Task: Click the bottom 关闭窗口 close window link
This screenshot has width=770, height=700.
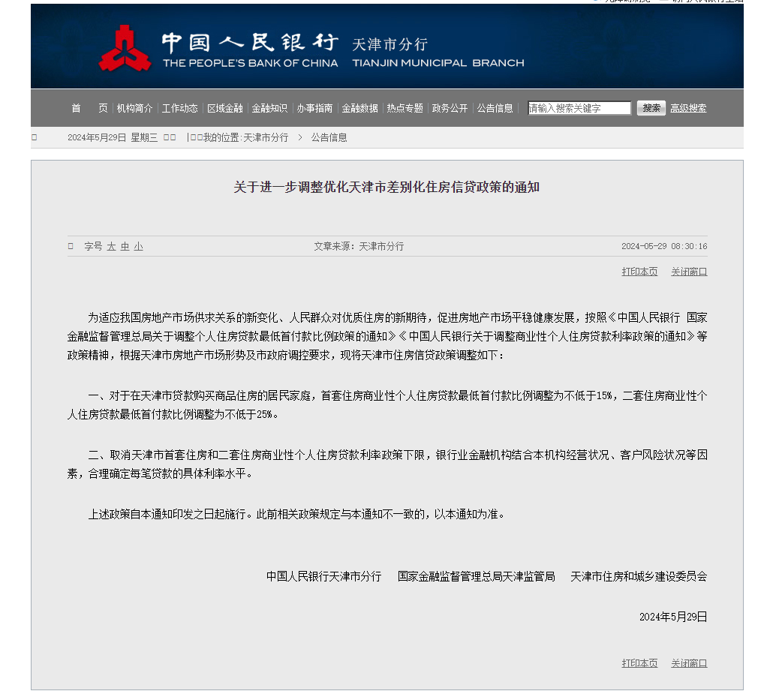Action: 689,663
